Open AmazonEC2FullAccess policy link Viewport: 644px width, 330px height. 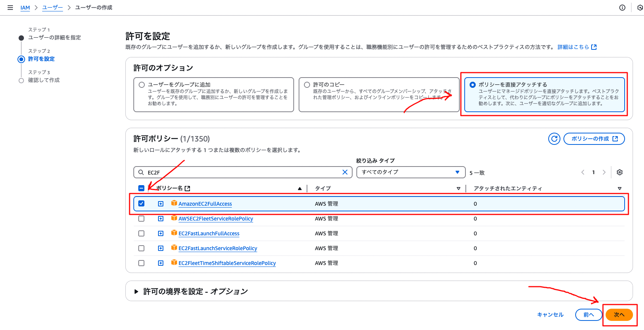pyautogui.click(x=205, y=204)
